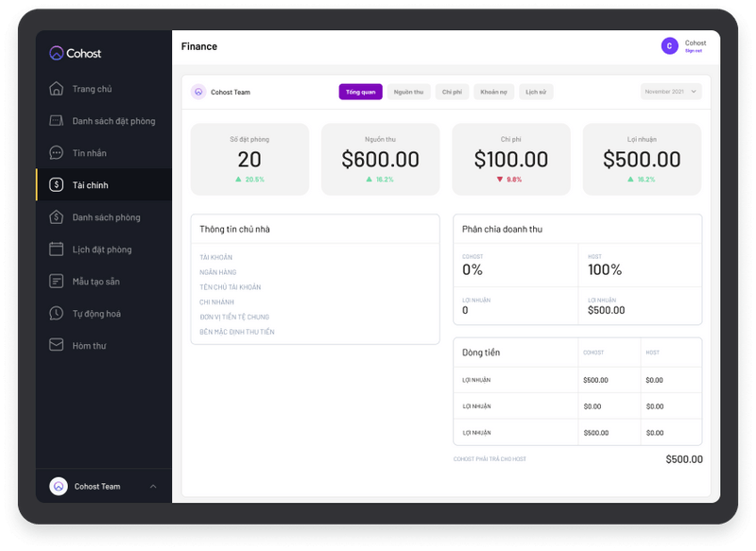This screenshot has height=551, width=756.
Task: Open the Khoản nợ tab
Action: (x=493, y=92)
